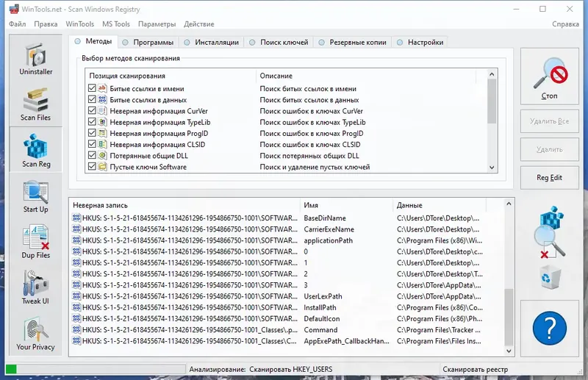Open the Правка menu
This screenshot has width=588, height=380.
click(46, 24)
